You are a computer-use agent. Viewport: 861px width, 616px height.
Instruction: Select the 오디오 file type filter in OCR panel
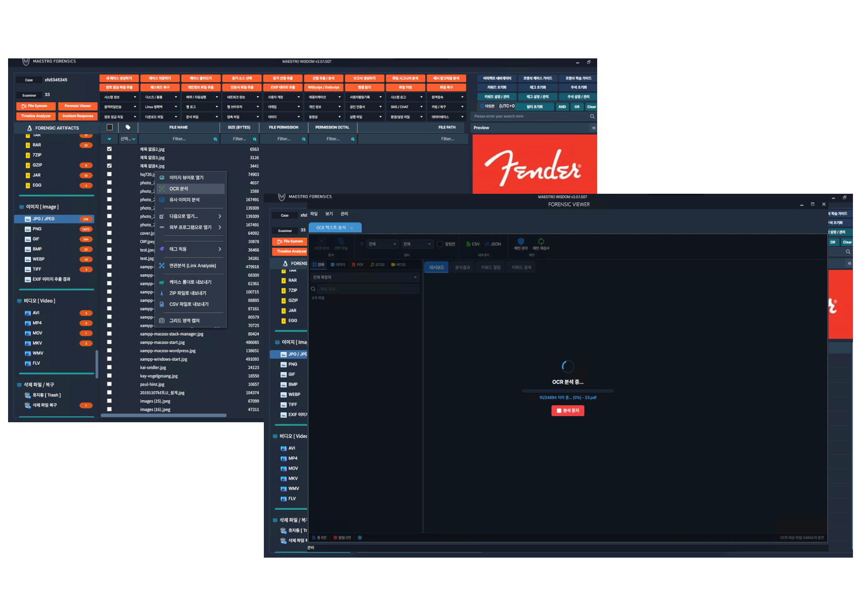[x=377, y=265]
